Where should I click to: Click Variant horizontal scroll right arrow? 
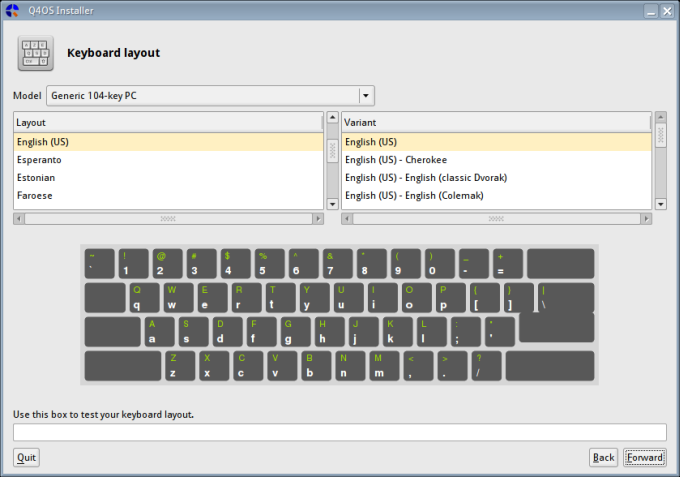(646, 219)
